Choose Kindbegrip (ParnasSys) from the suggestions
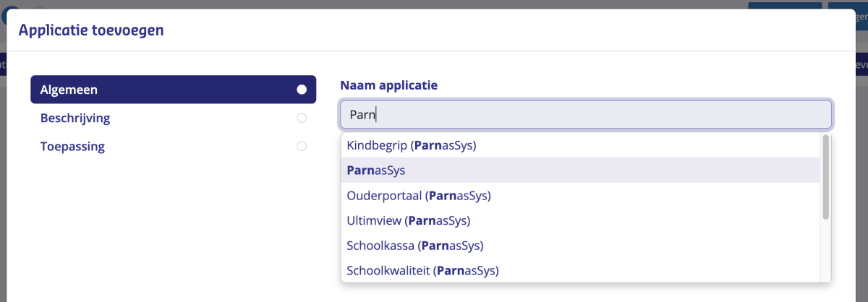This screenshot has height=302, width=868. [x=580, y=145]
